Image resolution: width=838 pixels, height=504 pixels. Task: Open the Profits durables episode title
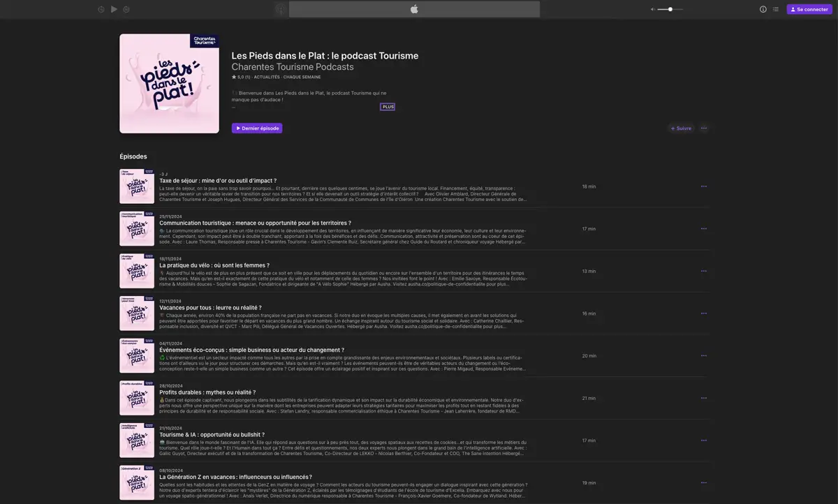click(207, 392)
